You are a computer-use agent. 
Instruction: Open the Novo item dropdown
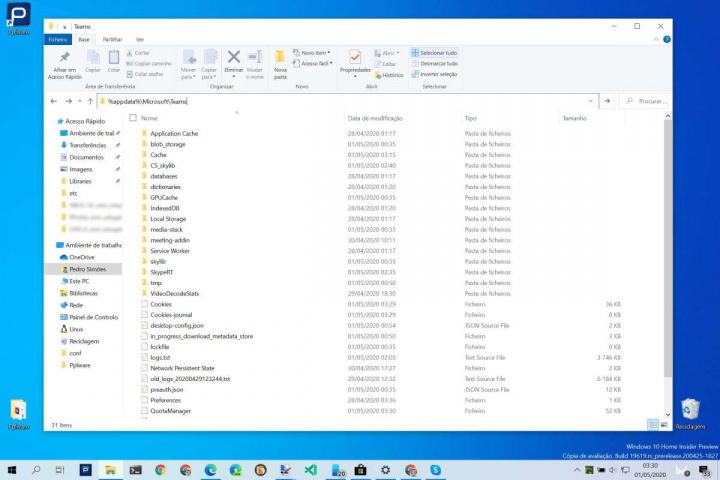coord(314,52)
